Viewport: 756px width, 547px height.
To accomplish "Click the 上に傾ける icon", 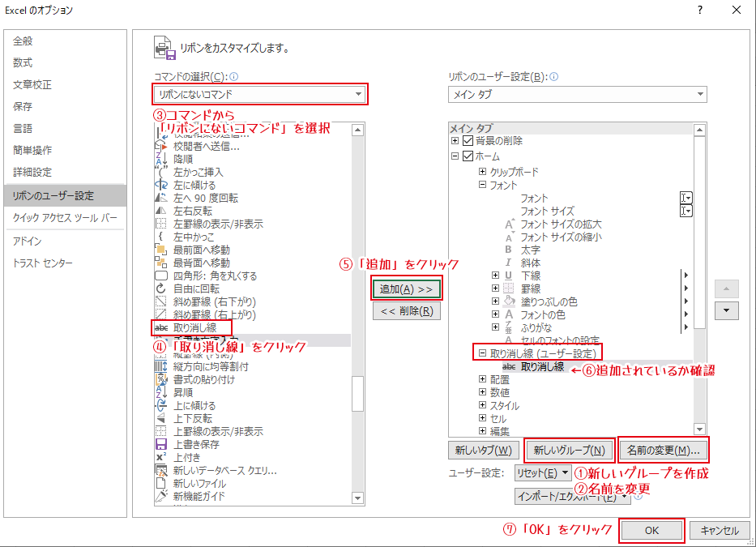I will (x=161, y=406).
